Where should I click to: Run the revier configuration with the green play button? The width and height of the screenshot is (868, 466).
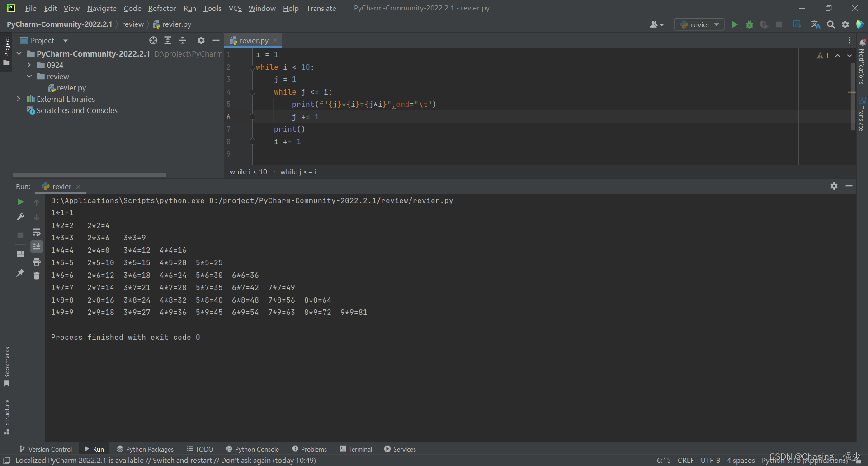click(735, 24)
